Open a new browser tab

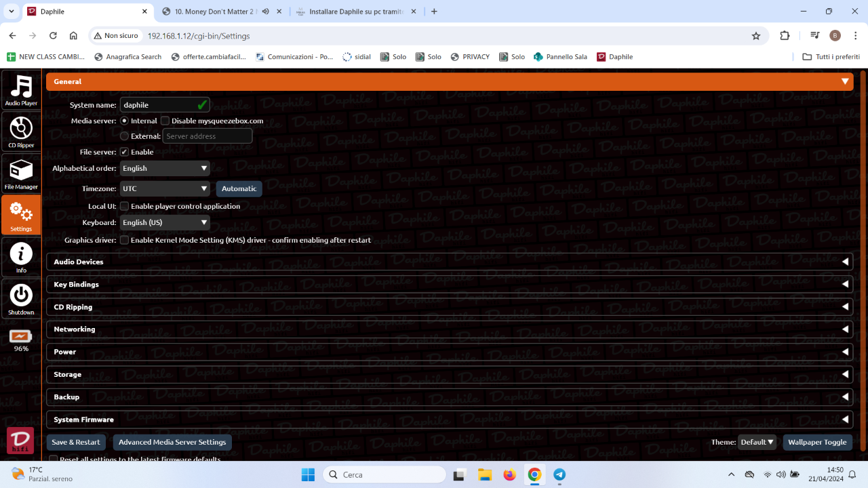pos(434,12)
